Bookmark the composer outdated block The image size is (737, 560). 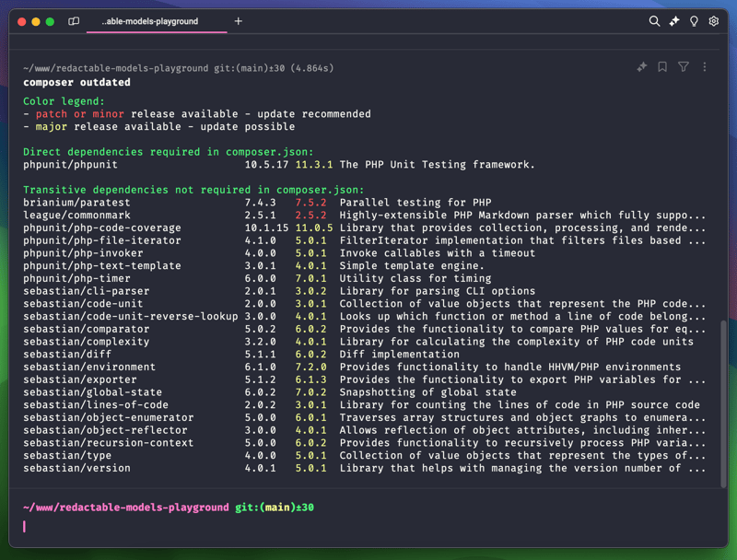click(662, 67)
